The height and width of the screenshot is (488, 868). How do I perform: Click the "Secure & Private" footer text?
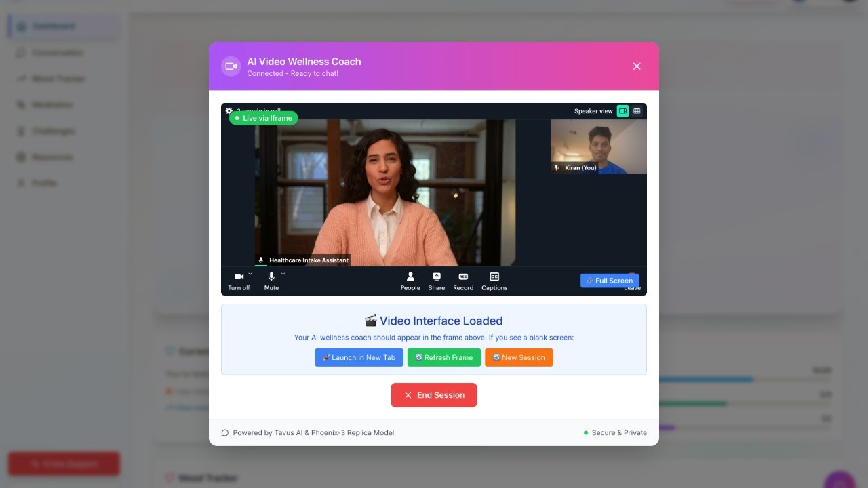[x=619, y=432]
